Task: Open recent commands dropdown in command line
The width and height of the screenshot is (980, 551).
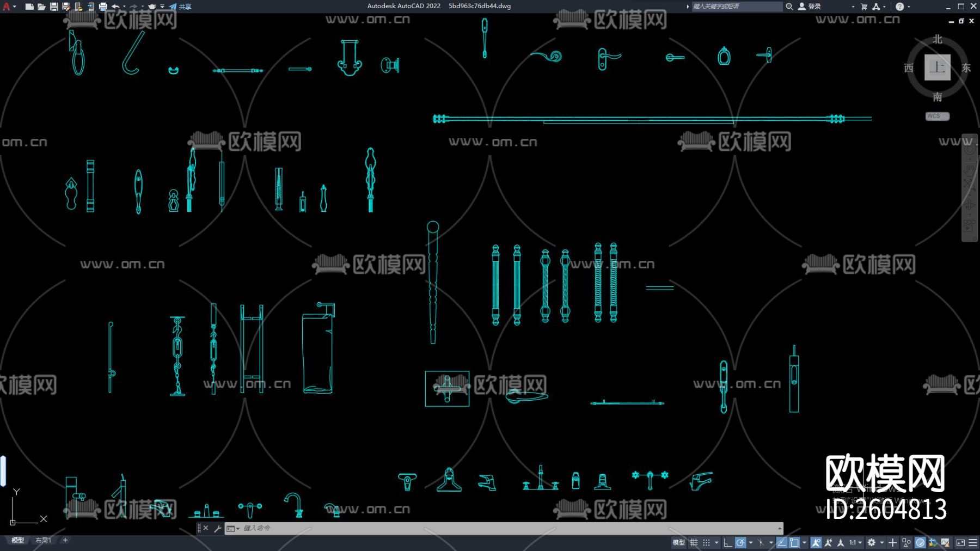Action: point(233,528)
